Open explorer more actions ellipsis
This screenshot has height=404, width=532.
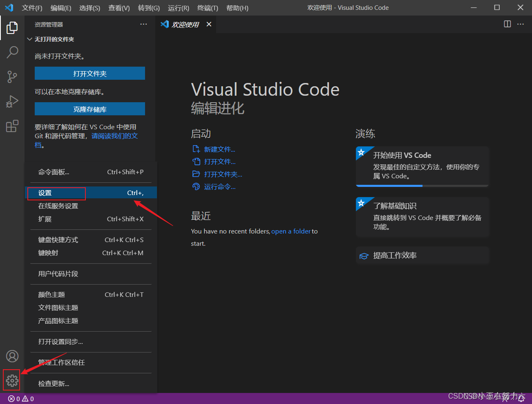tap(143, 25)
